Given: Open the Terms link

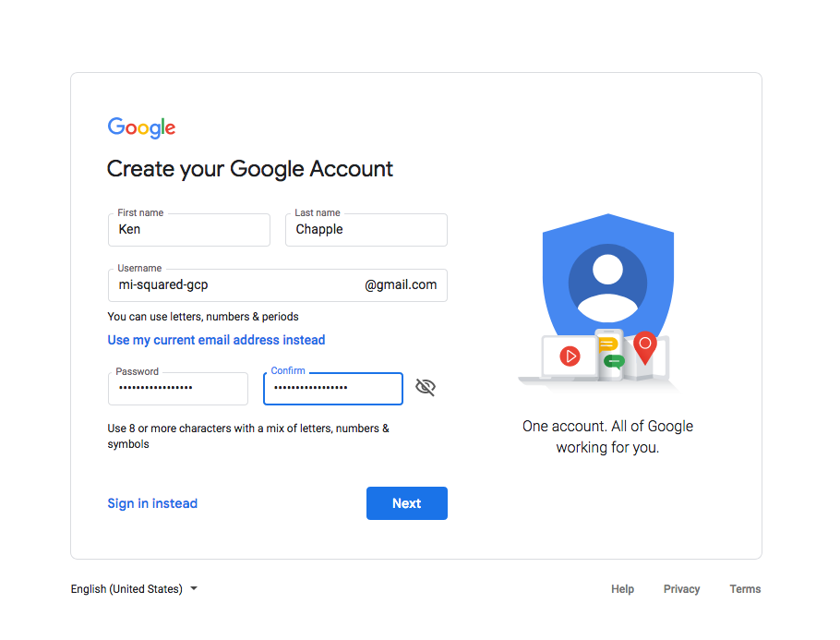Looking at the screenshot, I should pyautogui.click(x=745, y=588).
